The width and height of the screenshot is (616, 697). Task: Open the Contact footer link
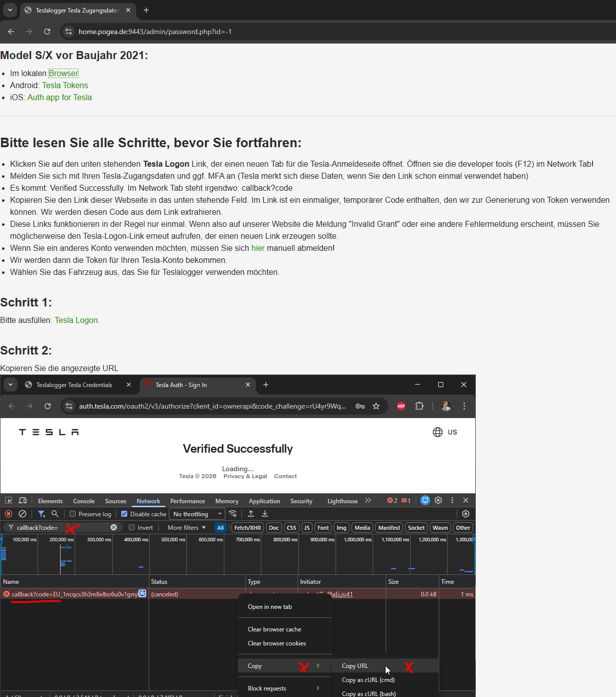[x=285, y=476]
